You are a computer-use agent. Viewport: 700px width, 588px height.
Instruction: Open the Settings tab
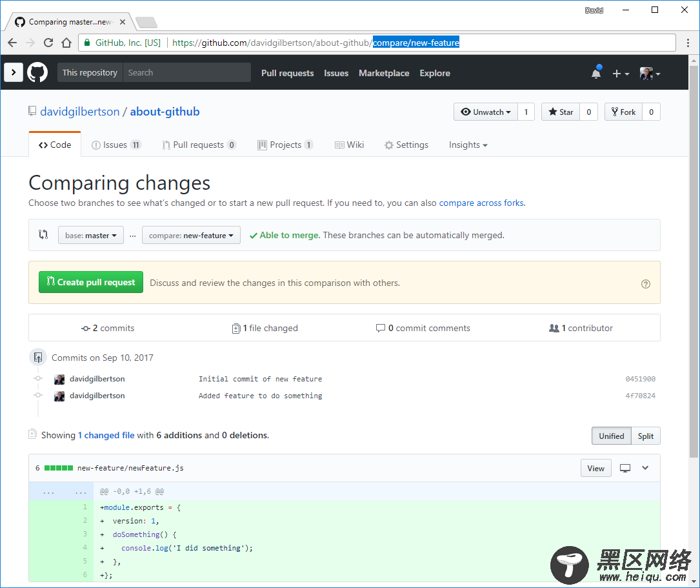coord(406,145)
